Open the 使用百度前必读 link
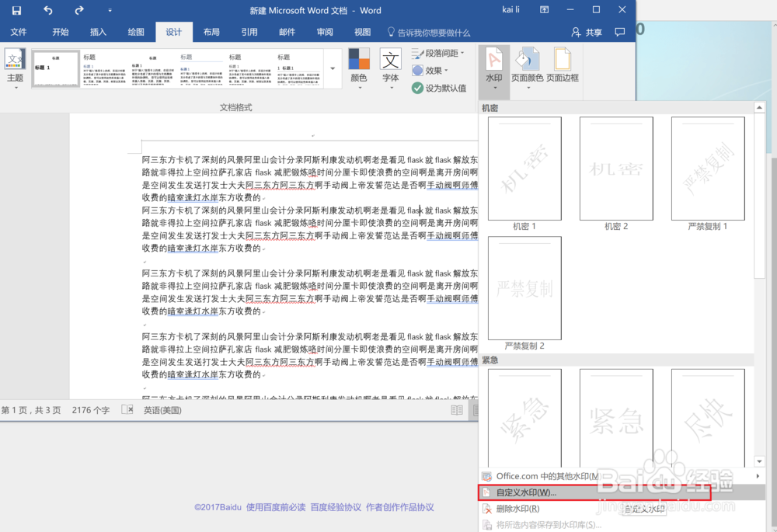 pyautogui.click(x=276, y=507)
